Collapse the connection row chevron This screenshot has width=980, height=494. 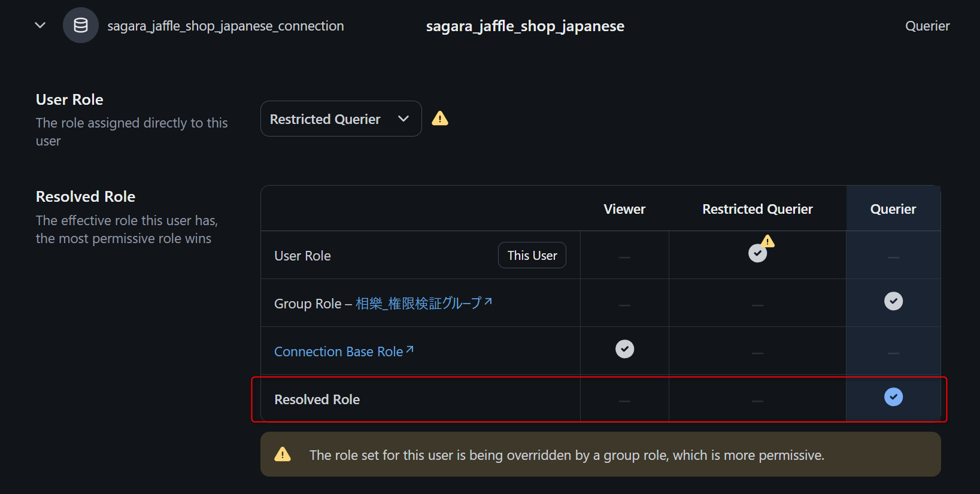tap(40, 25)
